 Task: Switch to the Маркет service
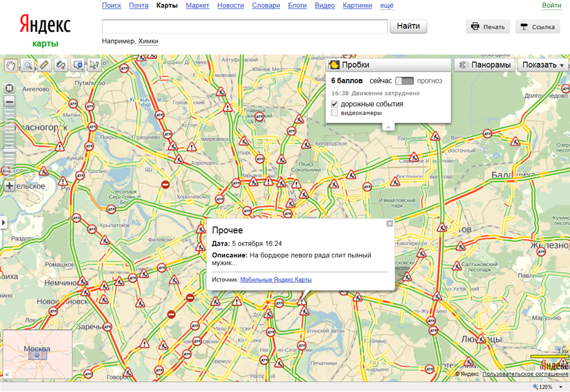click(x=198, y=6)
